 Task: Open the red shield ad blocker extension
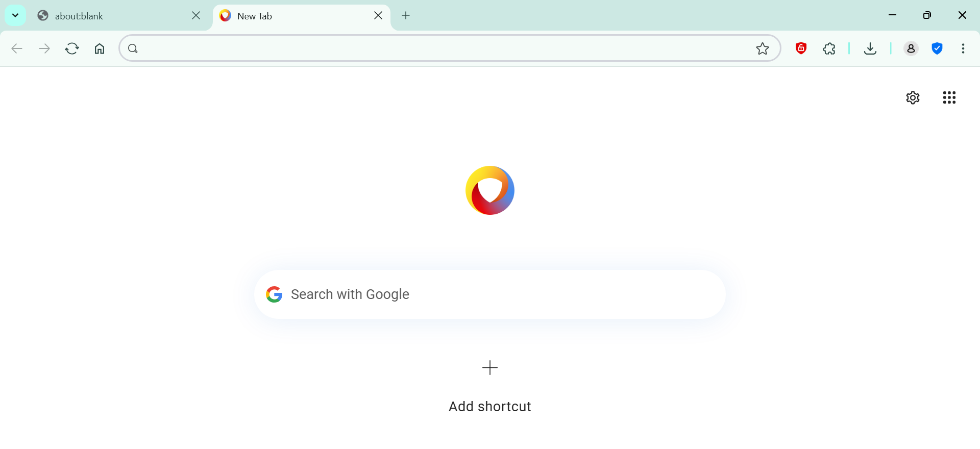tap(801, 48)
